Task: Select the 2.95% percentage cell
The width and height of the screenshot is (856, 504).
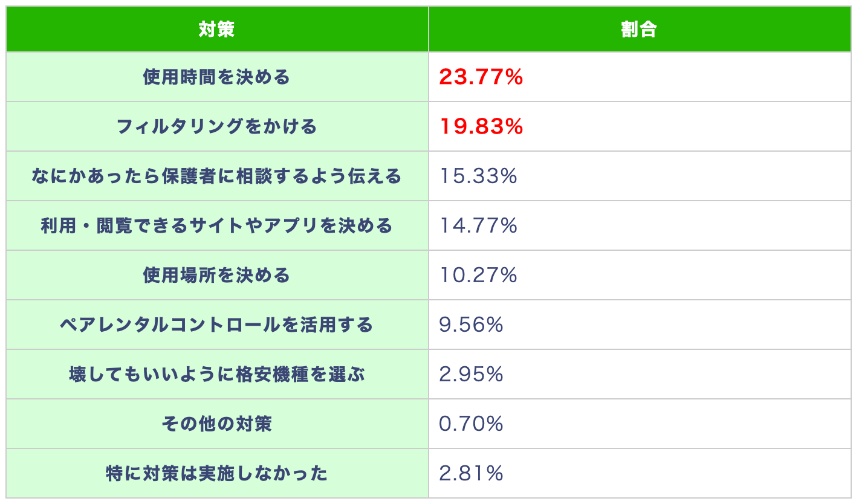Action: 471,375
